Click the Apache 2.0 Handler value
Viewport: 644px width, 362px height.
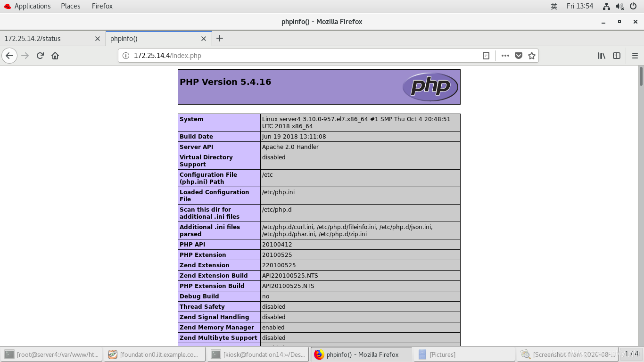[290, 147]
